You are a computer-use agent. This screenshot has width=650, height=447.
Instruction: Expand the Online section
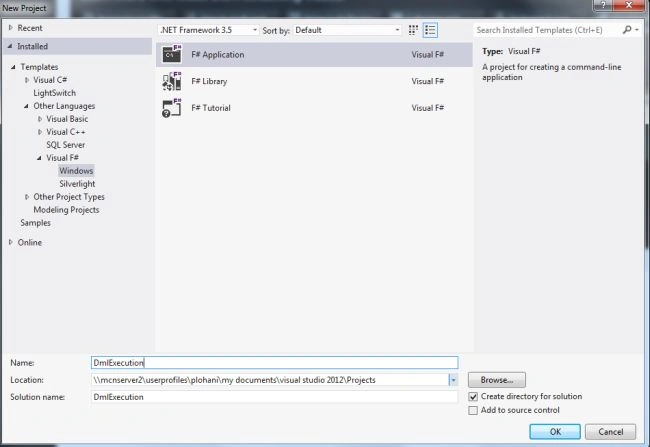[x=11, y=242]
